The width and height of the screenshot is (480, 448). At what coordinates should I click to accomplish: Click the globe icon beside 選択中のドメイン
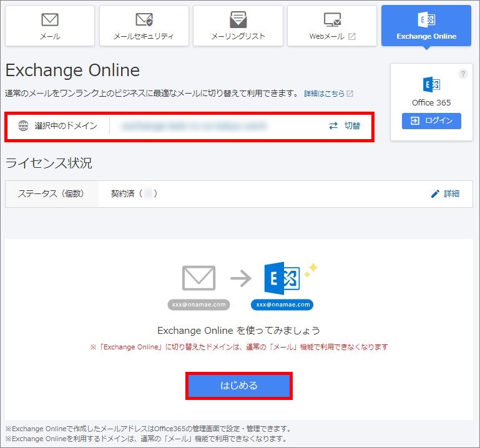pos(23,125)
